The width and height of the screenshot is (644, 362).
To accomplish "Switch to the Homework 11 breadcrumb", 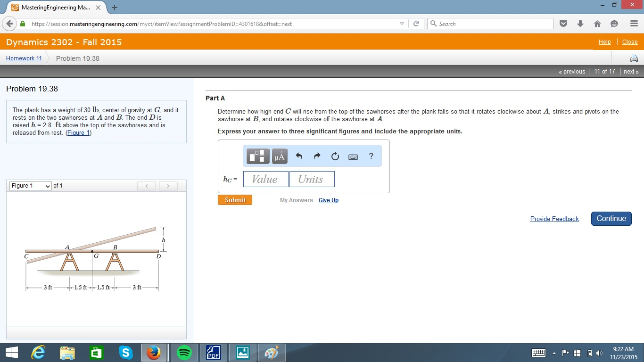I will [24, 58].
